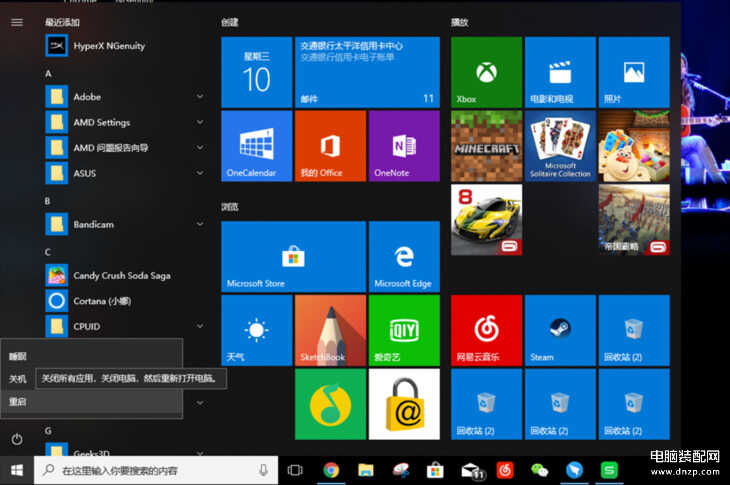The image size is (730, 485).
Task: Expand the CPUID folder
Action: pyautogui.click(x=200, y=326)
